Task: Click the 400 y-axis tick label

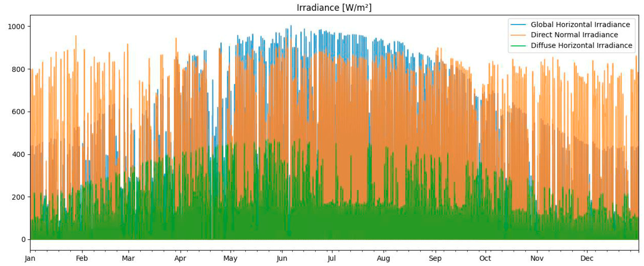Action: tap(18, 155)
